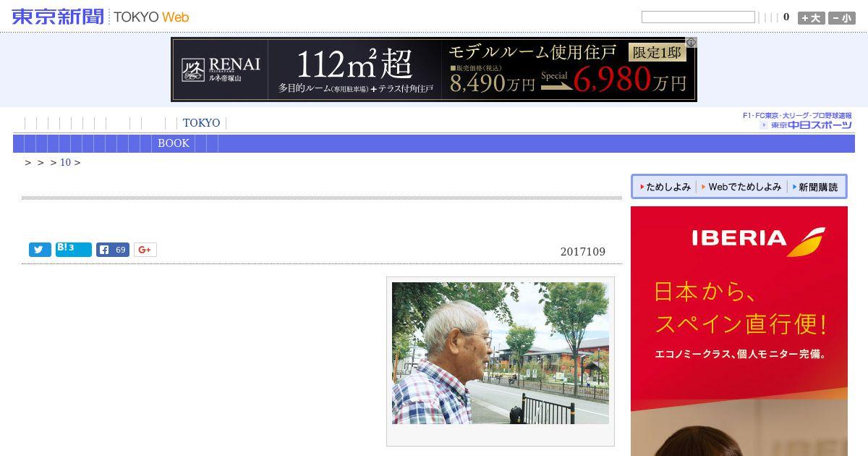Click the Twitter share icon
This screenshot has width=868, height=456.
point(40,250)
